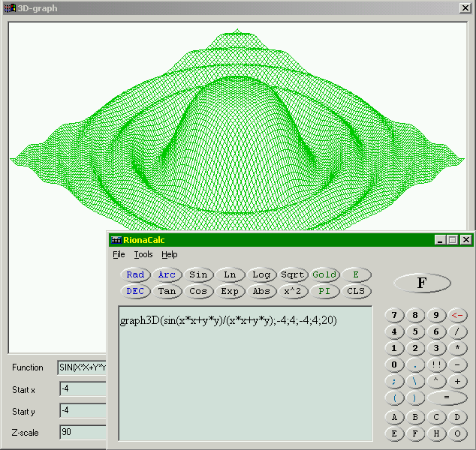Click the caret power key
This screenshot has height=450, width=476.
(436, 382)
